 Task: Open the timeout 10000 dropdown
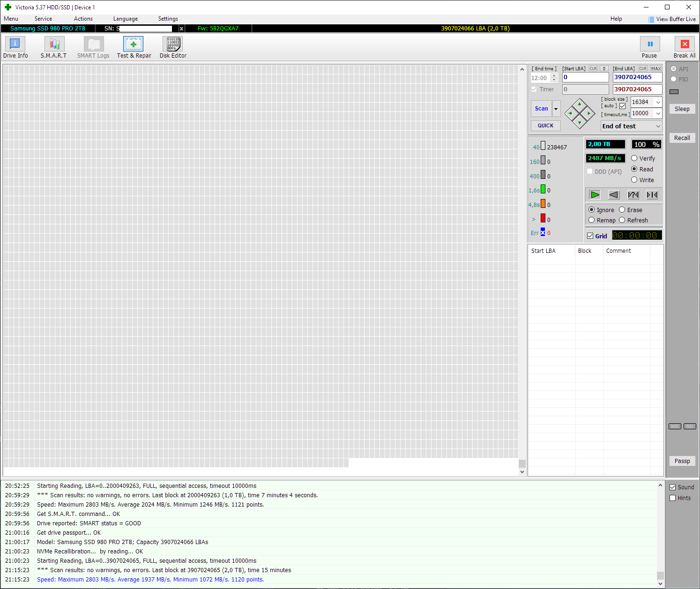[x=658, y=113]
